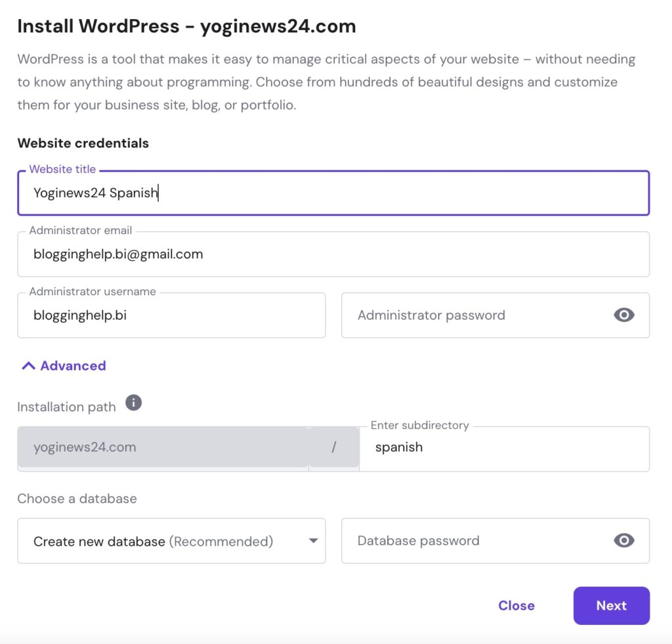The height and width of the screenshot is (644, 672).
Task: Click the greyed-out yoginews24.com domain box
Action: 163,448
